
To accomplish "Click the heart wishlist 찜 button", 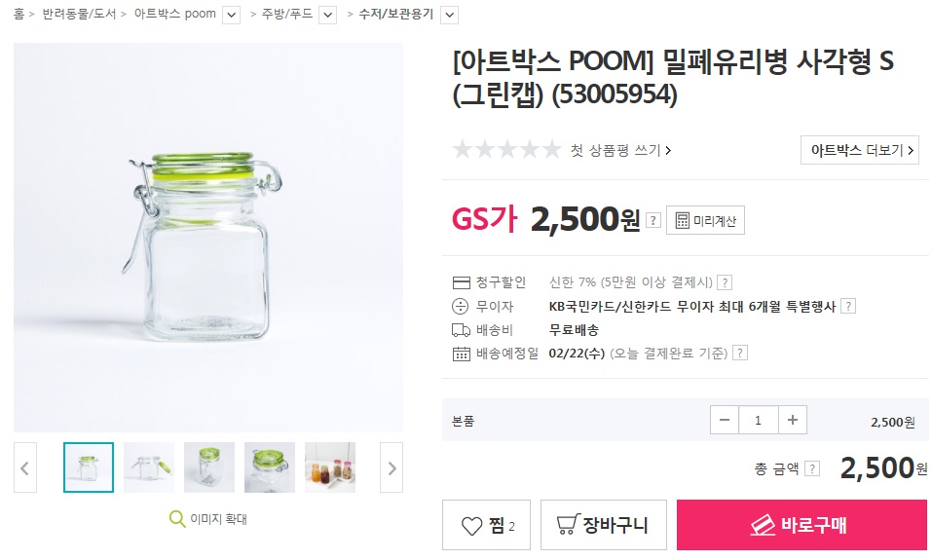I will point(486,526).
